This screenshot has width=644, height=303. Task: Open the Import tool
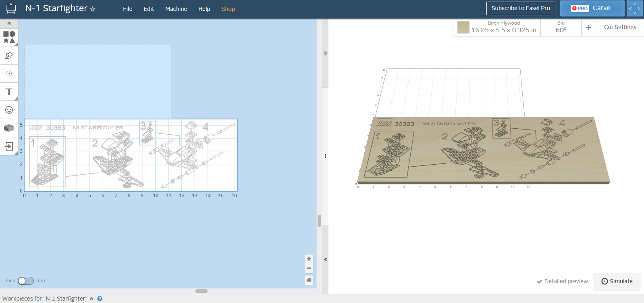click(9, 146)
